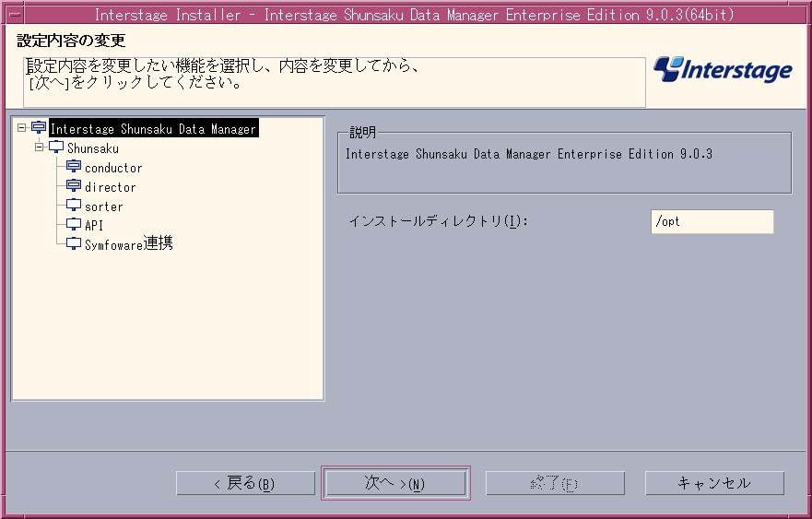Click the instruction text box at top

pyautogui.click(x=335, y=82)
